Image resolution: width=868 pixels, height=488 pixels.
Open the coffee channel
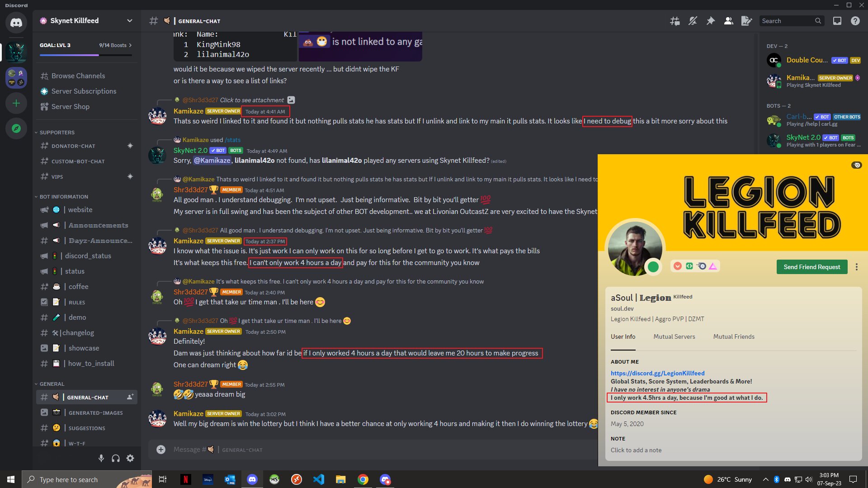pos(86,287)
